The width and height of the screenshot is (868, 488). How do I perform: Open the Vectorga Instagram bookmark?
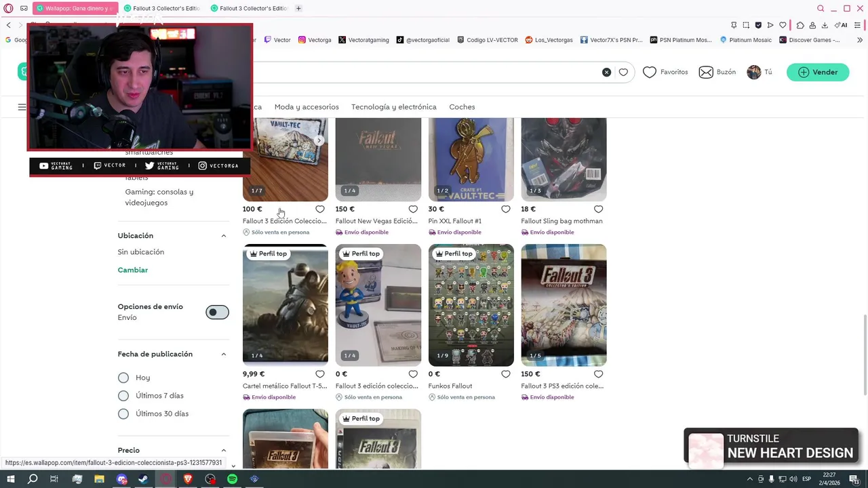pos(315,40)
